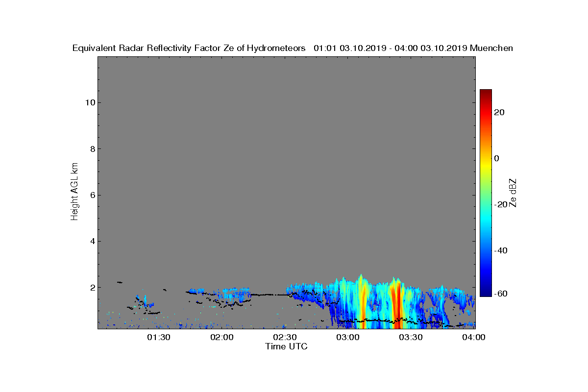Click the colorbar value '20'
This screenshot has width=588, height=392.
[x=500, y=112]
